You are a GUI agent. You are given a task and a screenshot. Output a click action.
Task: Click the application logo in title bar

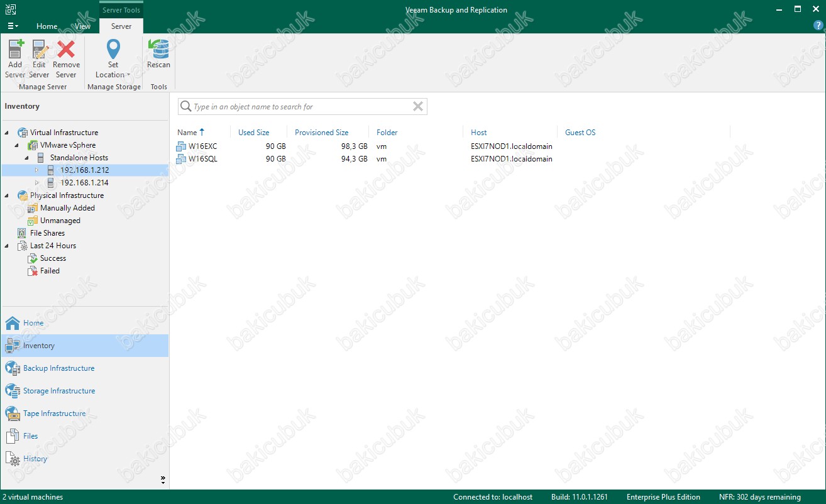coord(11,9)
